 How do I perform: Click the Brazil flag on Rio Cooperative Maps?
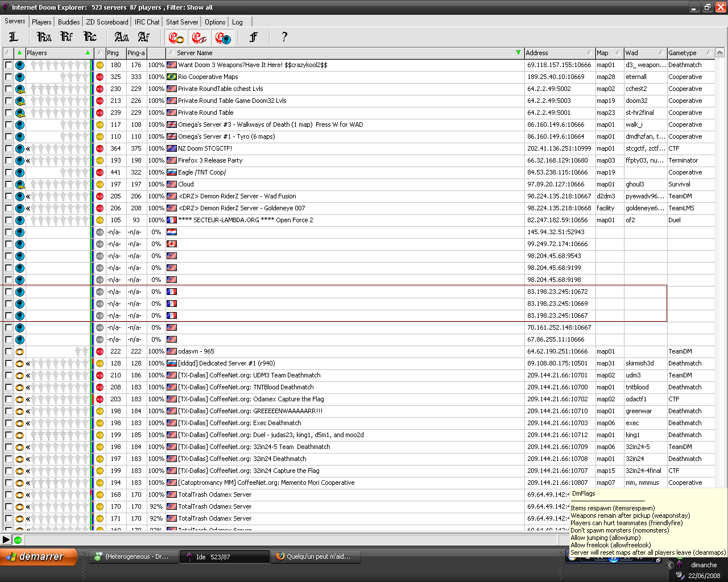point(172,77)
